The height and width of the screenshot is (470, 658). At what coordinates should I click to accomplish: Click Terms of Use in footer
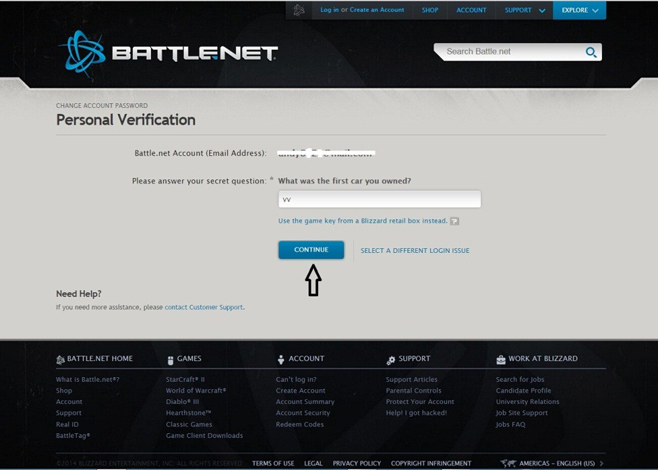273,463
